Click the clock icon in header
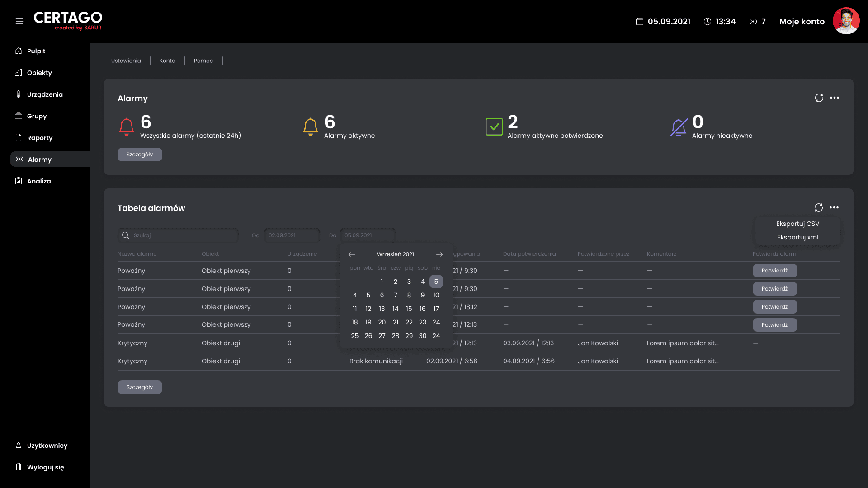The height and width of the screenshot is (488, 868). click(x=708, y=22)
